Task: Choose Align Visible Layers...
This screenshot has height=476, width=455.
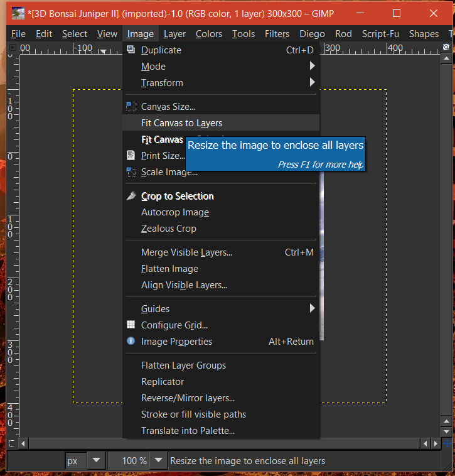Action: click(x=221, y=284)
